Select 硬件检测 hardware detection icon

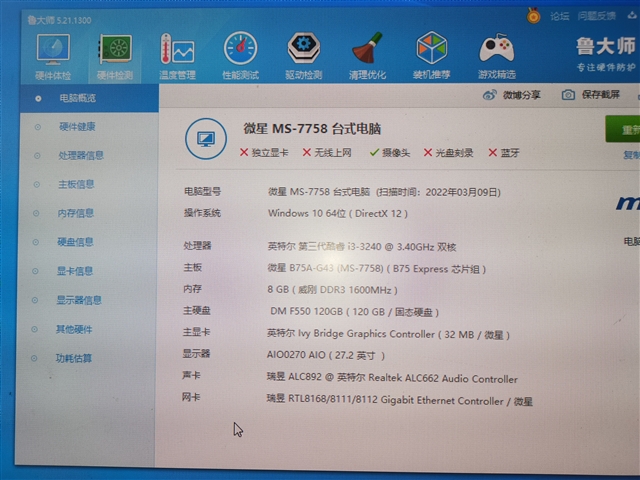115,50
